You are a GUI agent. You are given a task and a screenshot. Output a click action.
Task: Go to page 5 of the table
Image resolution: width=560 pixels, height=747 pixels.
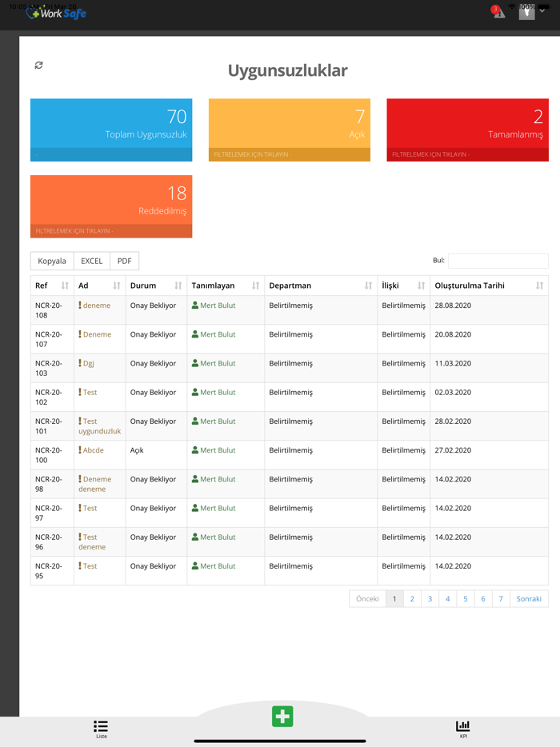pos(465,599)
